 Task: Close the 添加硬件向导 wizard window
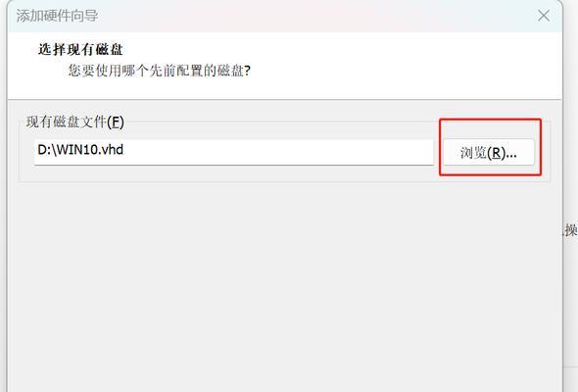click(544, 16)
